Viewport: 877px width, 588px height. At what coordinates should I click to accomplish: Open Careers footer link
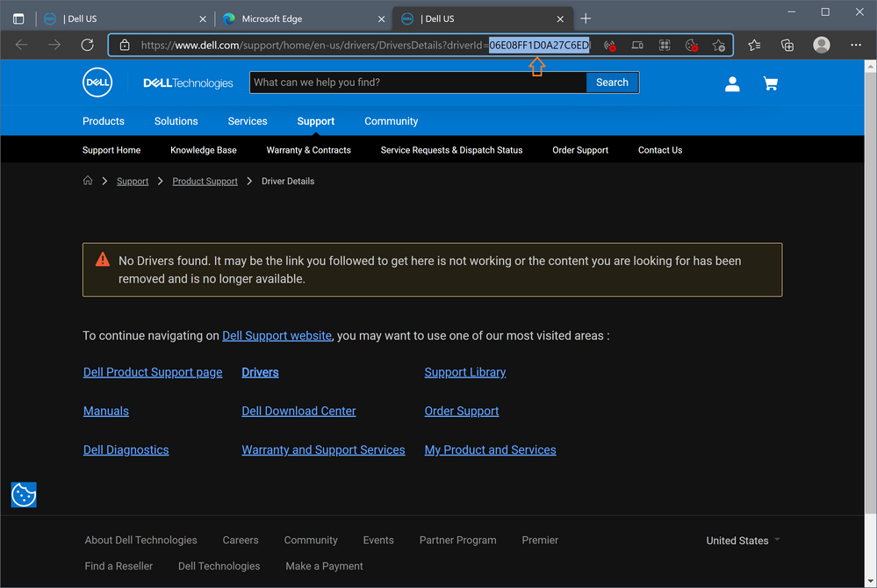241,540
